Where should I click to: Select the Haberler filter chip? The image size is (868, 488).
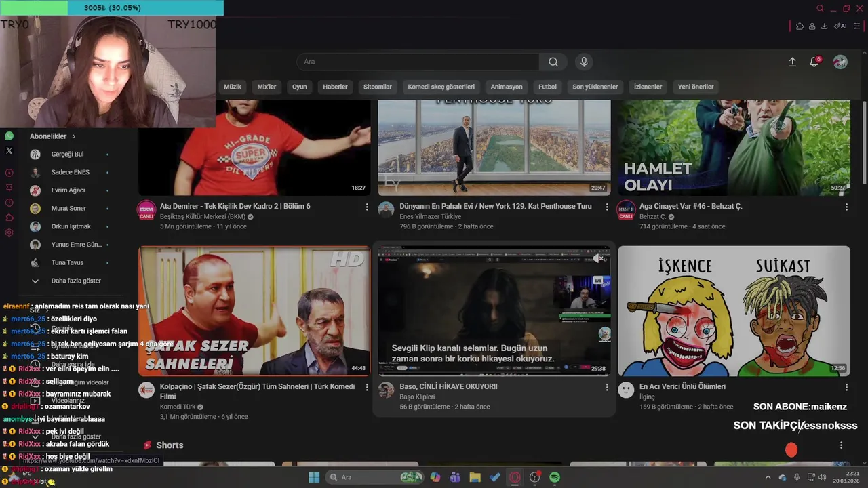(335, 87)
